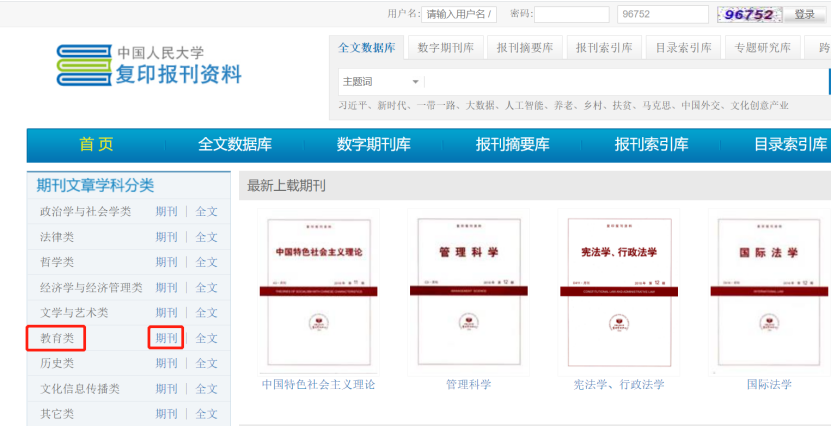This screenshot has width=831, height=427.
Task: Click the 历史类 category label
Action: click(x=57, y=363)
